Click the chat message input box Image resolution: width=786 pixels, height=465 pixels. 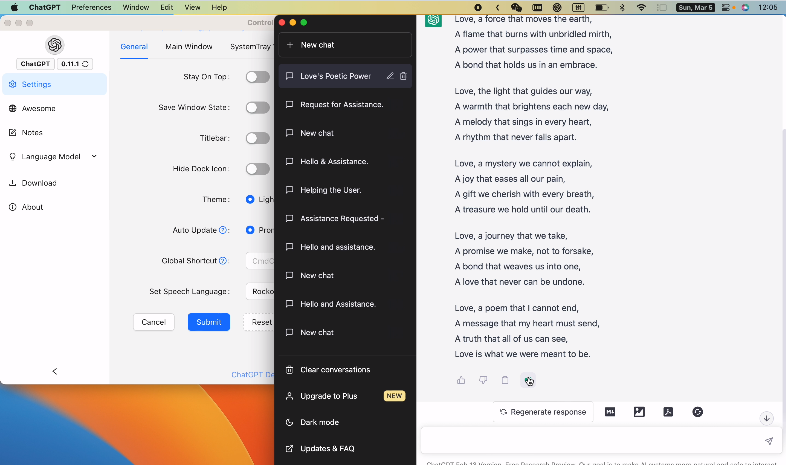point(601,441)
